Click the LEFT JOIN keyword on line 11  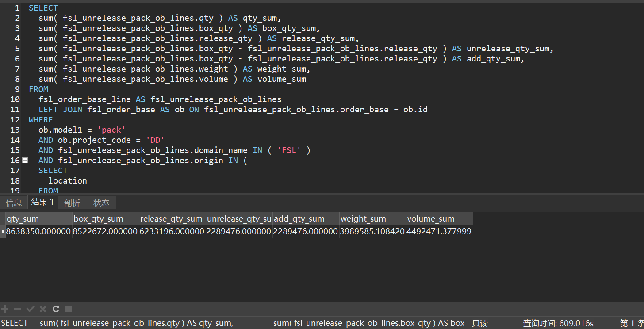tap(60, 110)
